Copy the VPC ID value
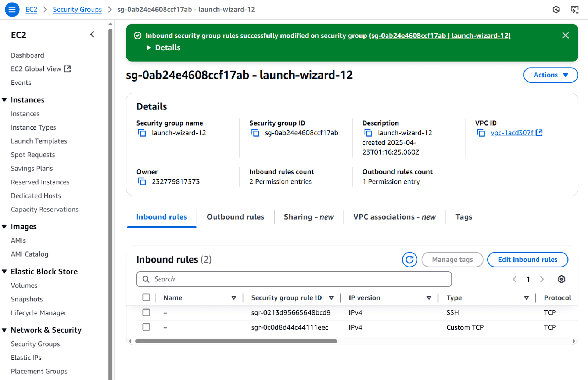588x380 pixels. [481, 133]
